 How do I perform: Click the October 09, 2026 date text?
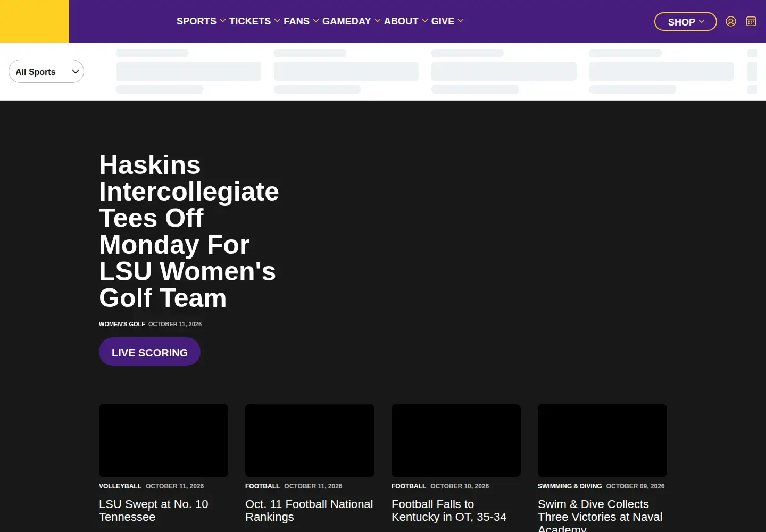pyautogui.click(x=635, y=486)
